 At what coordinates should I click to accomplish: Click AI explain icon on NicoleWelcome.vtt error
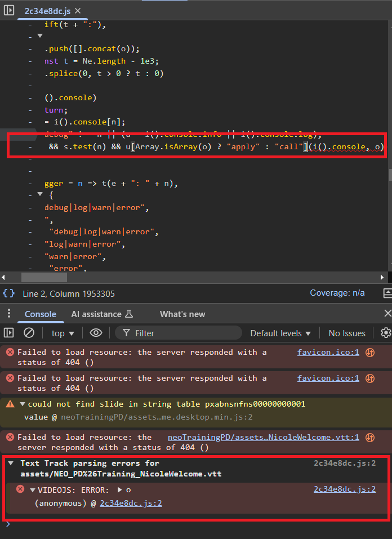(370, 438)
